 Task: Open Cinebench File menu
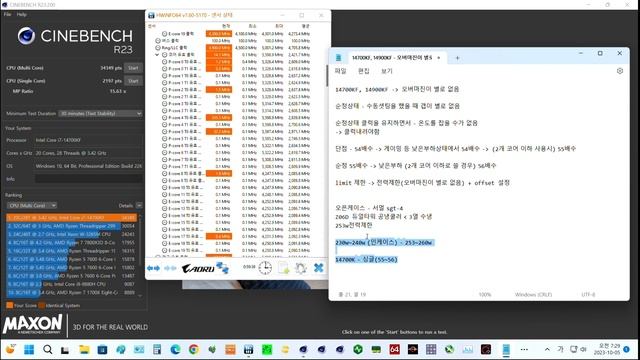7,14
